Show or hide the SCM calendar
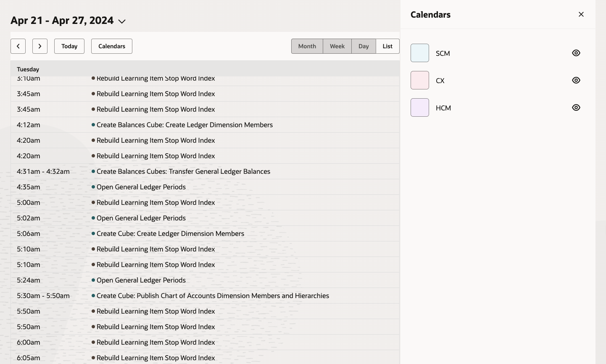 tap(576, 53)
